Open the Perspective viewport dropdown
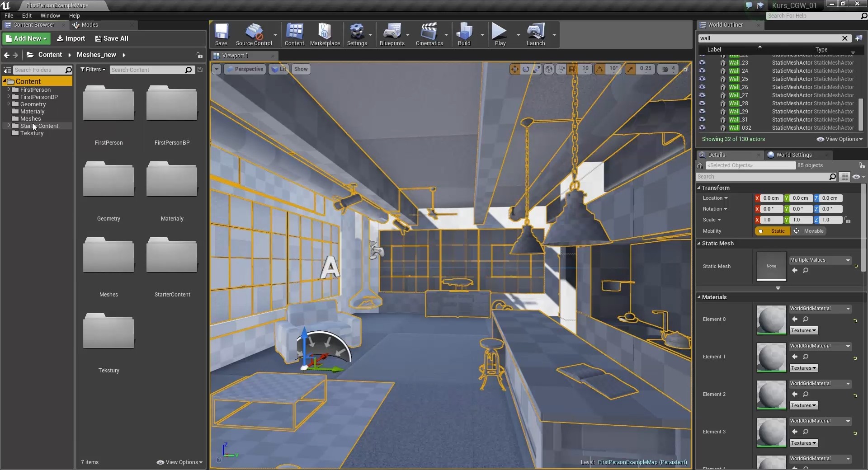Viewport: 868px width, 470px height. (x=245, y=69)
